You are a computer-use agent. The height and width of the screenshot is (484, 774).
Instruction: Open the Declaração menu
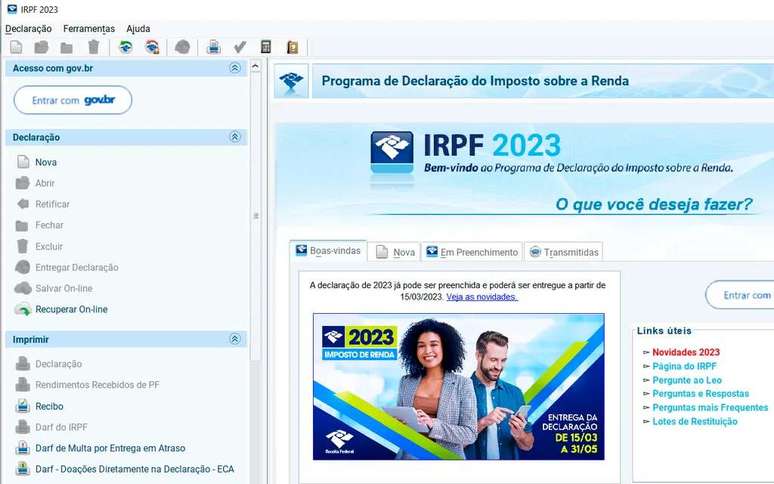[x=29, y=29]
